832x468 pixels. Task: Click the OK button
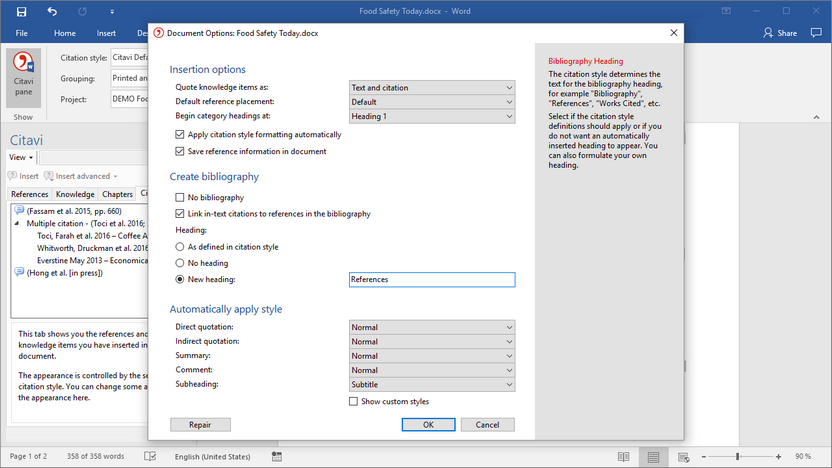coord(428,424)
